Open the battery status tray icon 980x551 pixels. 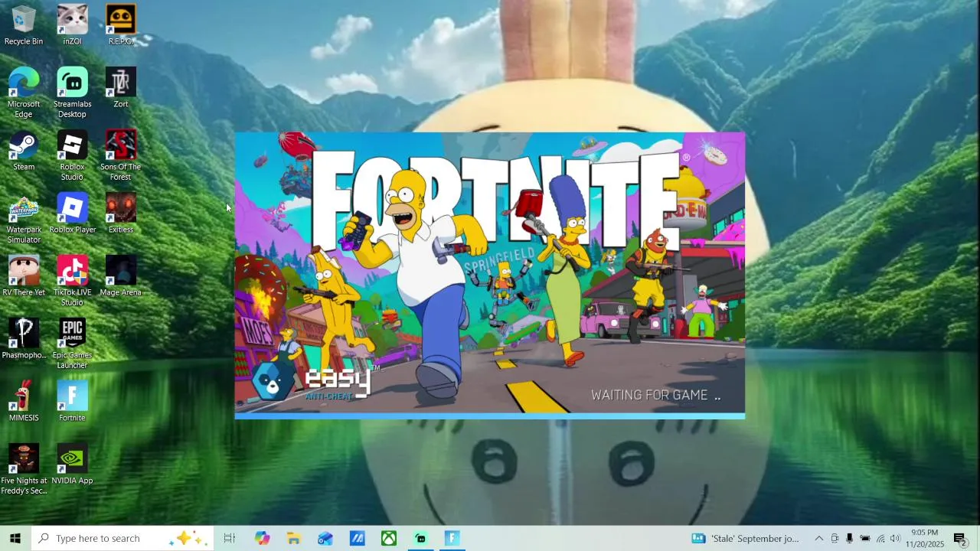pyautogui.click(x=864, y=538)
